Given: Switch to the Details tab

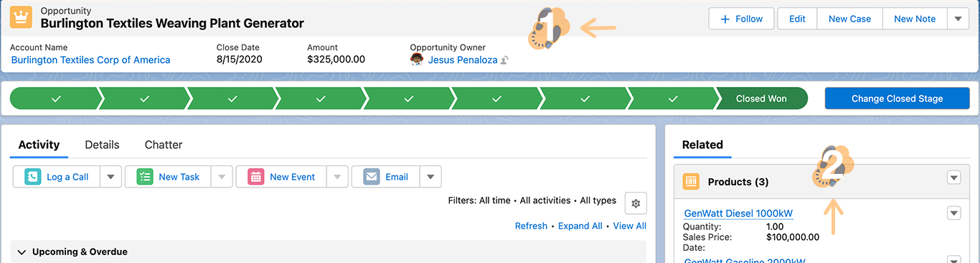Looking at the screenshot, I should [x=102, y=144].
